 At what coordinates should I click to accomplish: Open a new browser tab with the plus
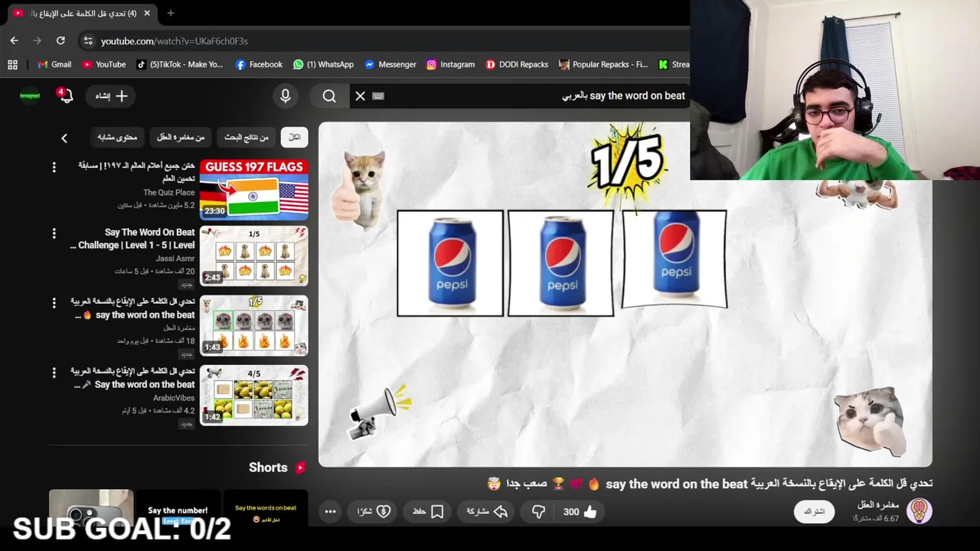[x=171, y=13]
